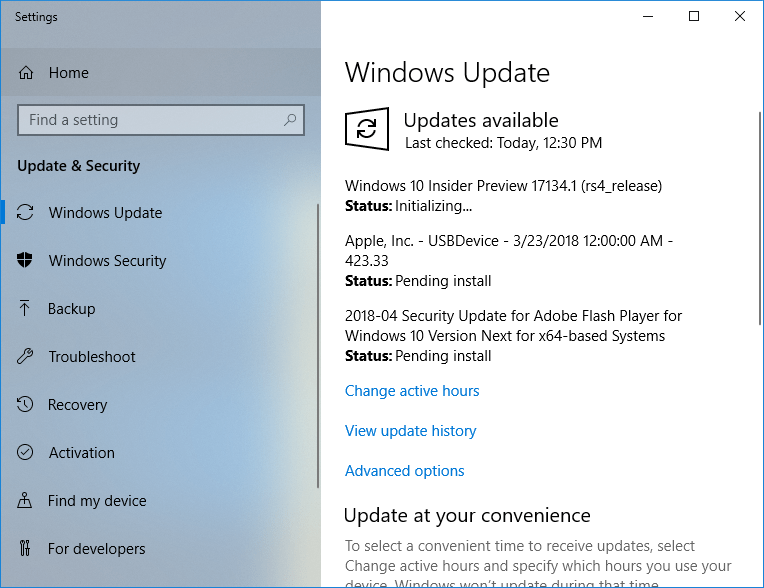Screen dimensions: 764x588
Task: Click the Recovery clock-arrow icon
Action: (x=25, y=404)
